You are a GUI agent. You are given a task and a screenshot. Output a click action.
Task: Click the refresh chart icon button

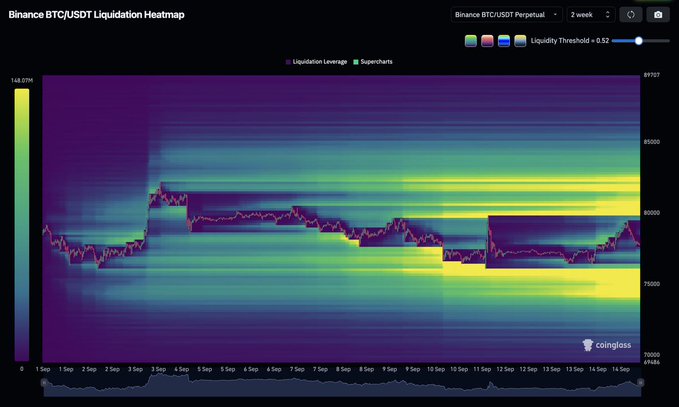[630, 15]
